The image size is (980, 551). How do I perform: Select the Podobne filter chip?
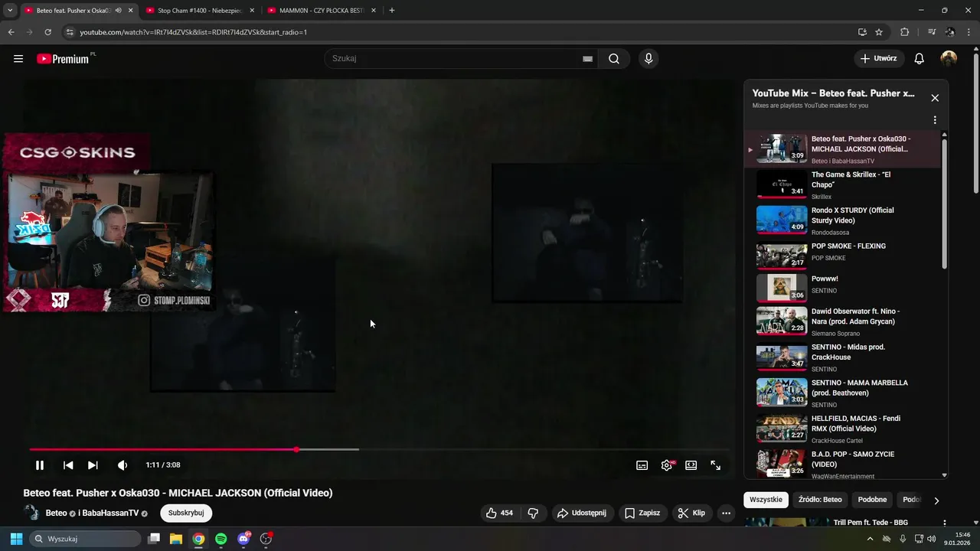point(872,500)
